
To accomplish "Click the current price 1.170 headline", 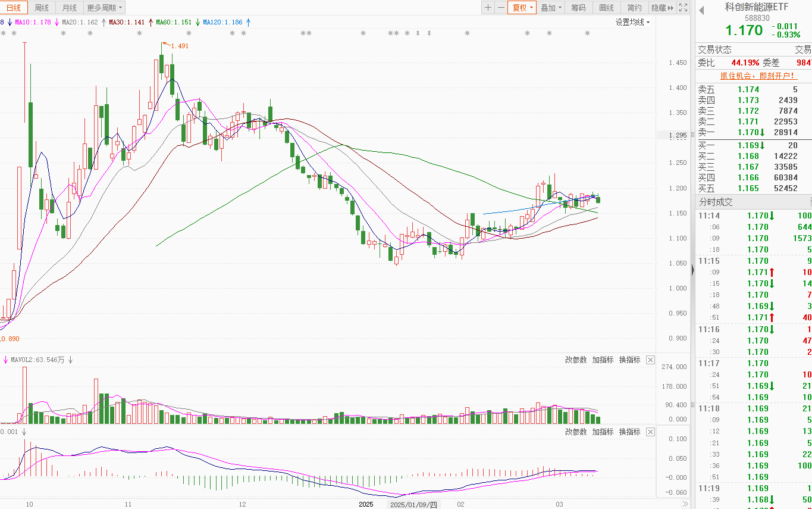I will click(x=744, y=30).
